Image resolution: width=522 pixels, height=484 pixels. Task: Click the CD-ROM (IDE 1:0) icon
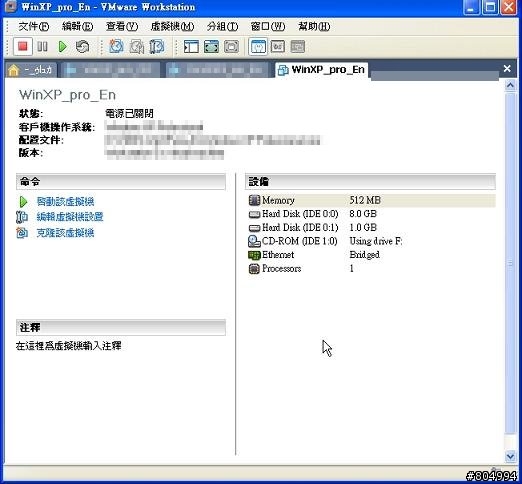click(254, 241)
